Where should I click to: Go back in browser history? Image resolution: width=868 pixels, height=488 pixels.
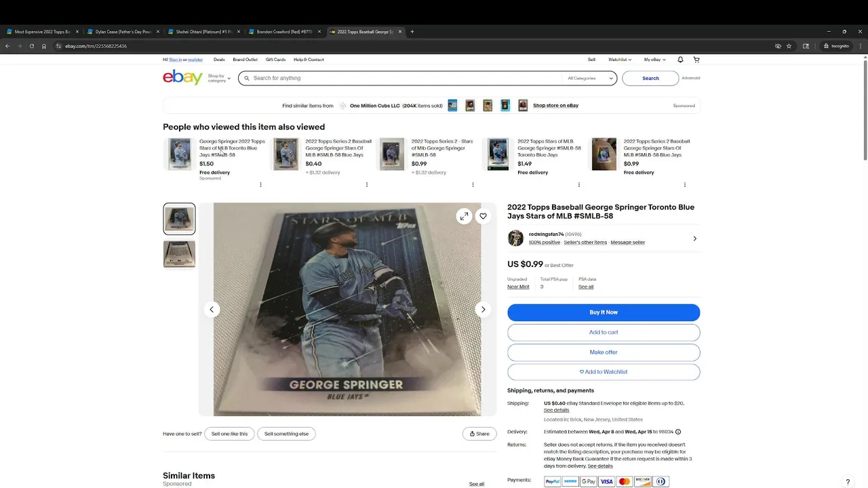(7, 46)
